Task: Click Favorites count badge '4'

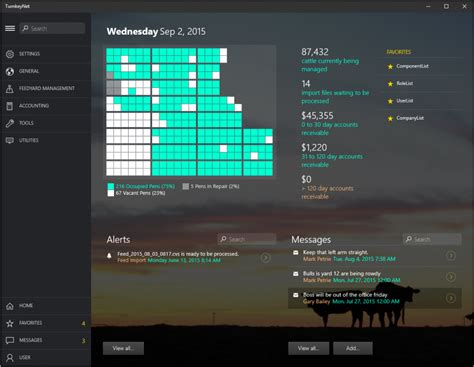Action: pyautogui.click(x=83, y=323)
